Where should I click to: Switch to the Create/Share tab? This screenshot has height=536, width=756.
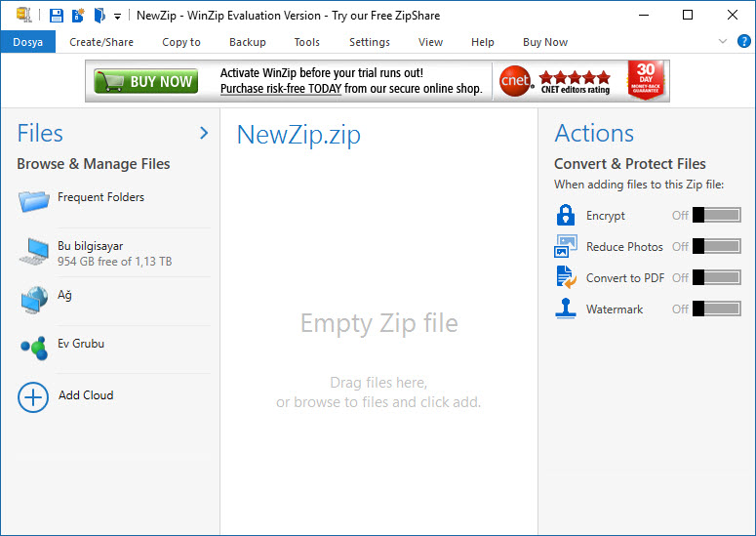tap(101, 42)
